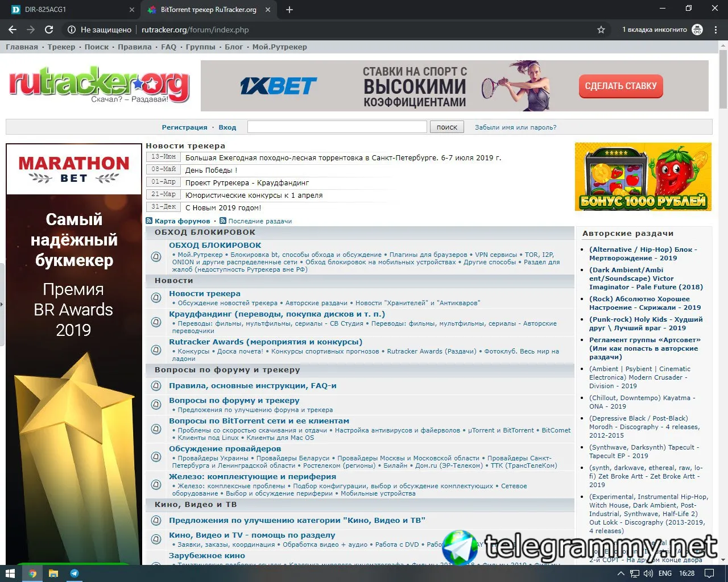Click the Marathon Bet side banner
This screenshot has height=582, width=728.
pyautogui.click(x=74, y=354)
